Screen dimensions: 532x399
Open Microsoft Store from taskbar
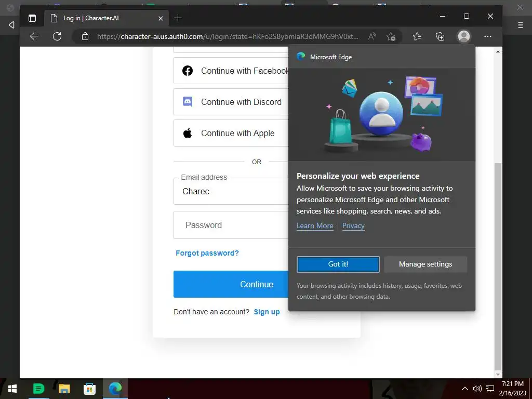(x=89, y=389)
